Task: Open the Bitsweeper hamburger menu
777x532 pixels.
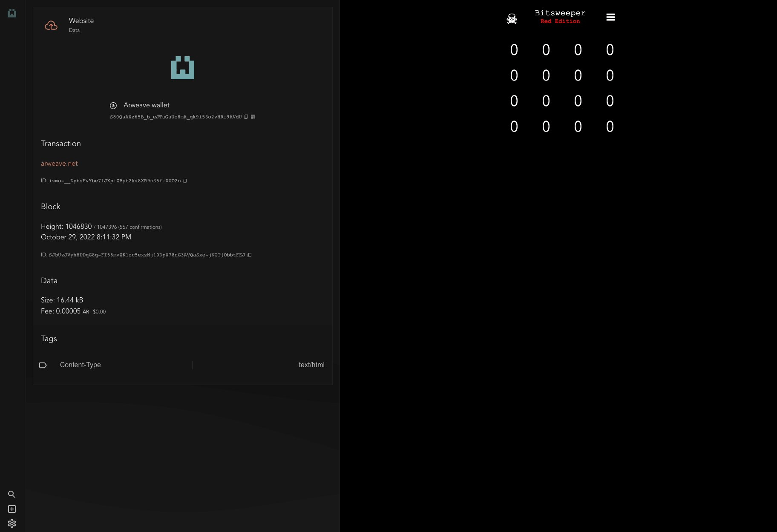Action: click(610, 17)
